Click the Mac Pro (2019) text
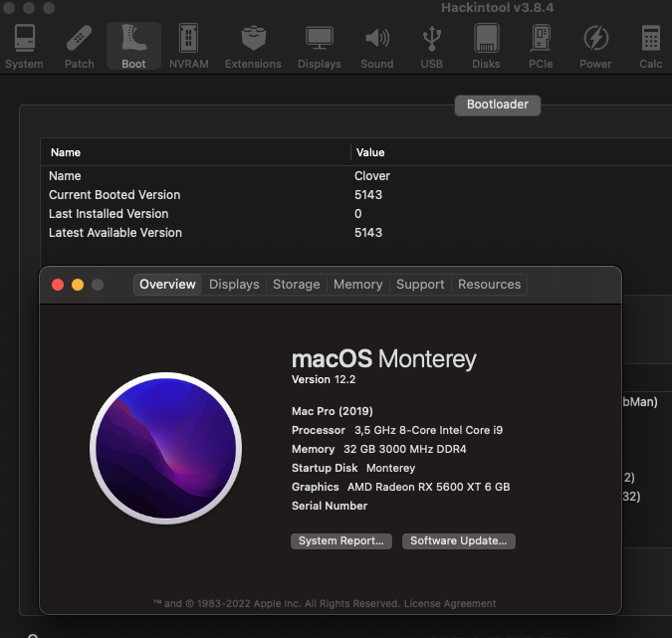Viewport: 672px width, 638px height. (x=333, y=411)
